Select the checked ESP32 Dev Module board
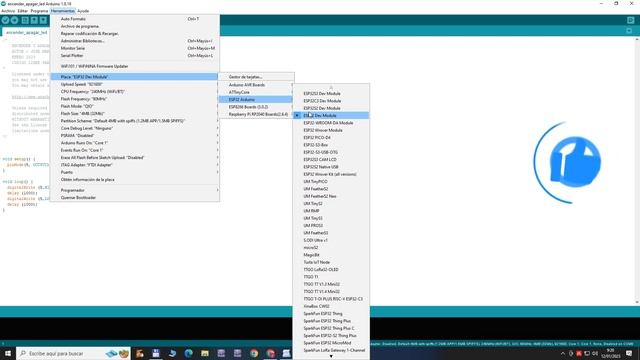Screen dimensions: 640x360 [331, 116]
